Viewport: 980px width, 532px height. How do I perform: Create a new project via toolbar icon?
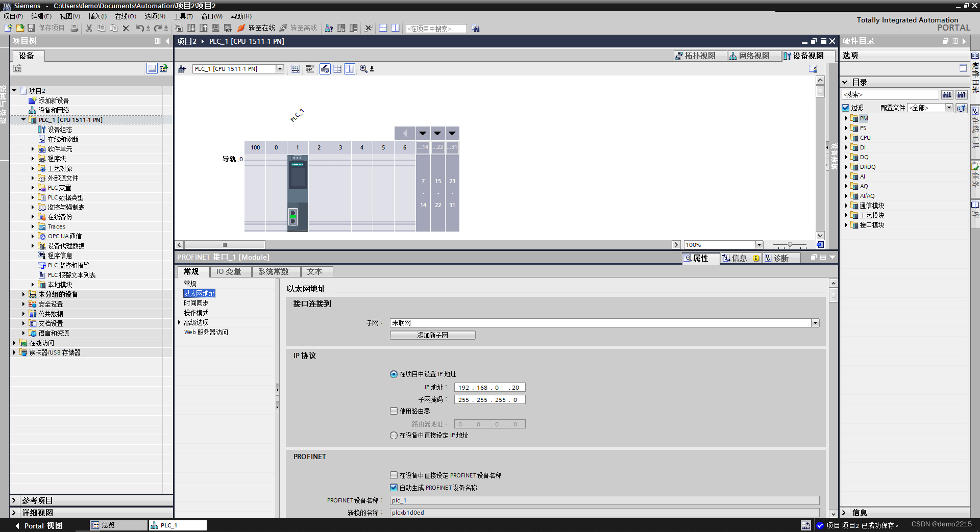point(8,28)
